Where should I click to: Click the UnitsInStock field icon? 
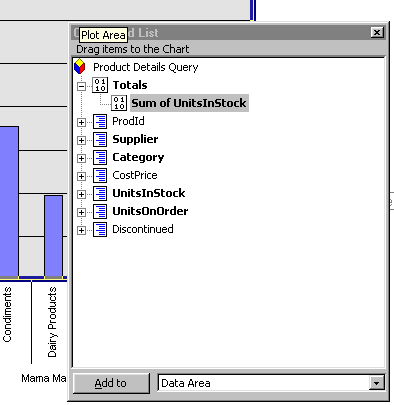100,193
